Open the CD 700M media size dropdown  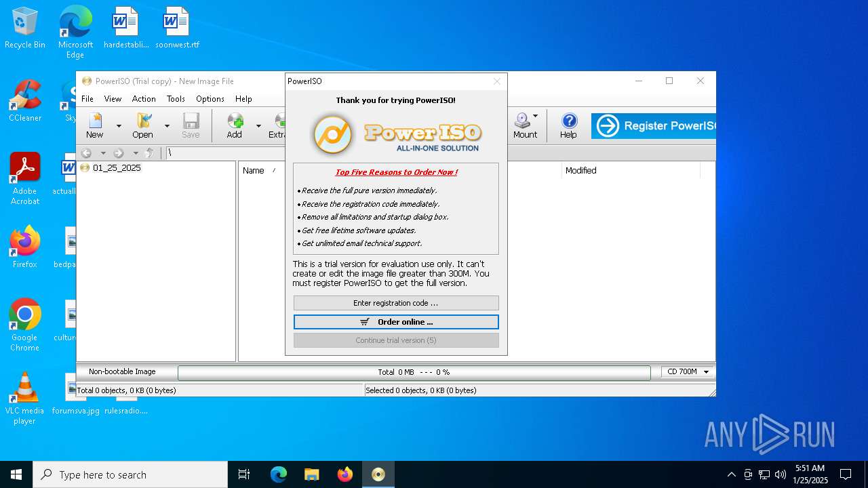click(688, 371)
